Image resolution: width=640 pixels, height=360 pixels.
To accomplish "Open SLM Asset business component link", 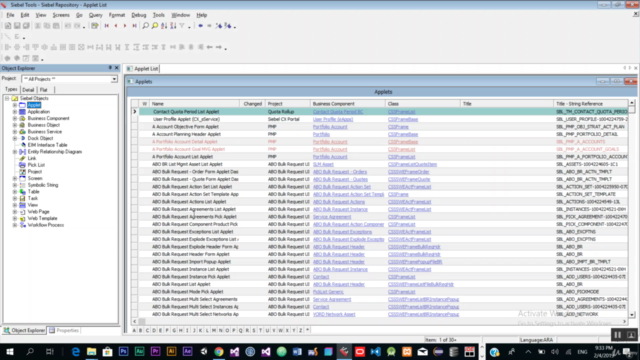I will click(x=323, y=164).
